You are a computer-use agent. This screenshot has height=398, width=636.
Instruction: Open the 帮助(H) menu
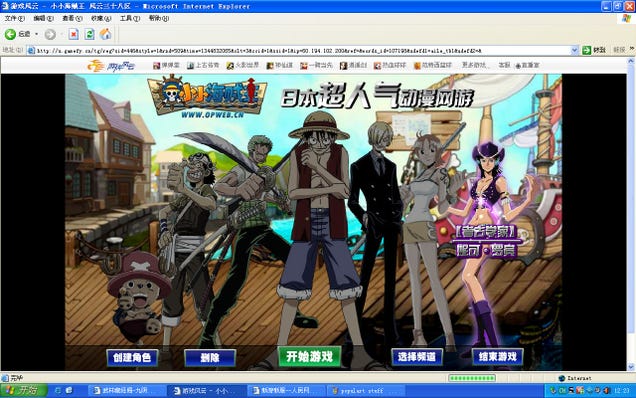pos(158,19)
